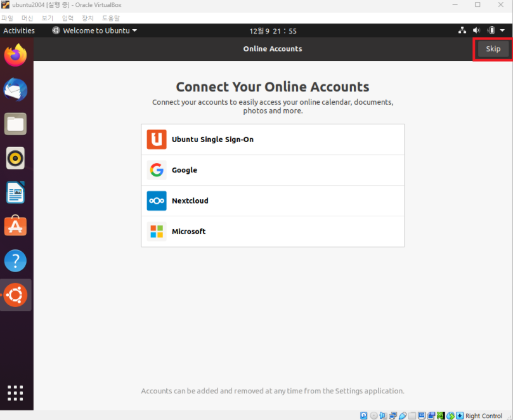This screenshot has height=420, width=513.
Task: Click the battery indicator icon in top bar
Action: point(491,30)
